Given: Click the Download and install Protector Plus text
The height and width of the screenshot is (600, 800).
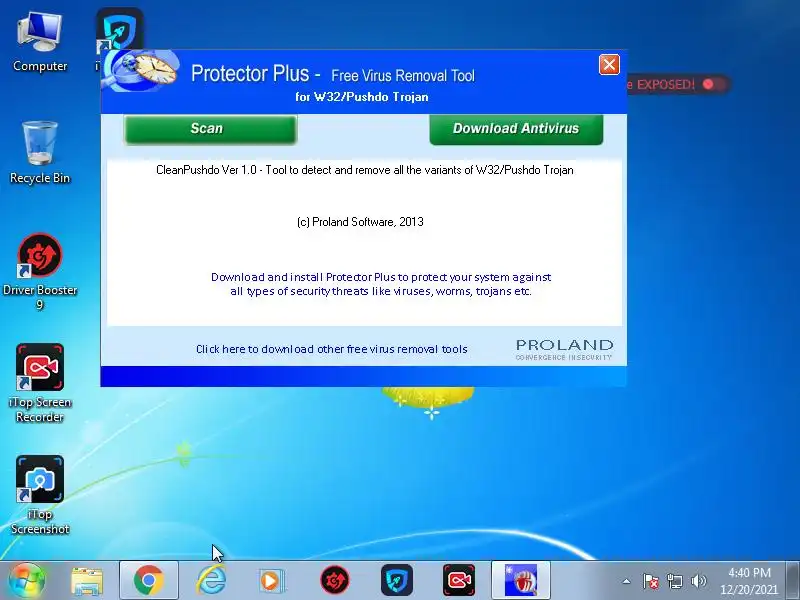Looking at the screenshot, I should [381, 284].
